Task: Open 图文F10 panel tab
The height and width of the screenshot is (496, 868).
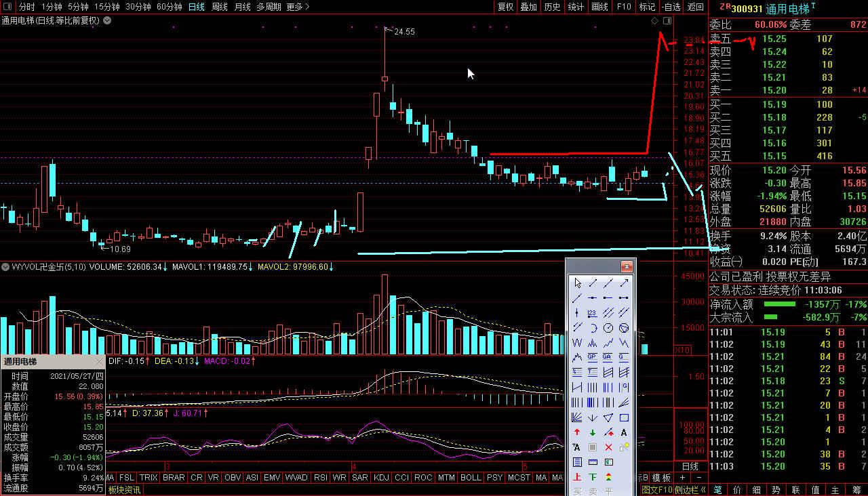Action: click(x=657, y=490)
